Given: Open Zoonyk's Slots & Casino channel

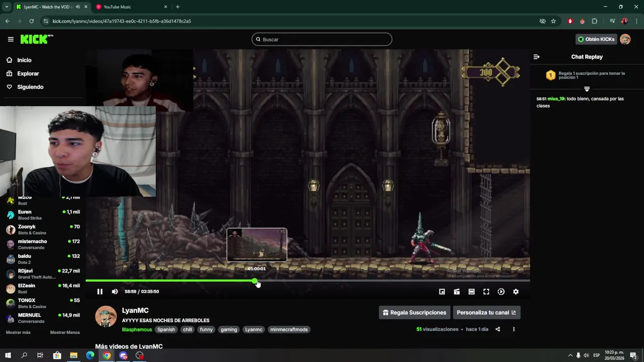Looking at the screenshot, I should click(x=43, y=230).
